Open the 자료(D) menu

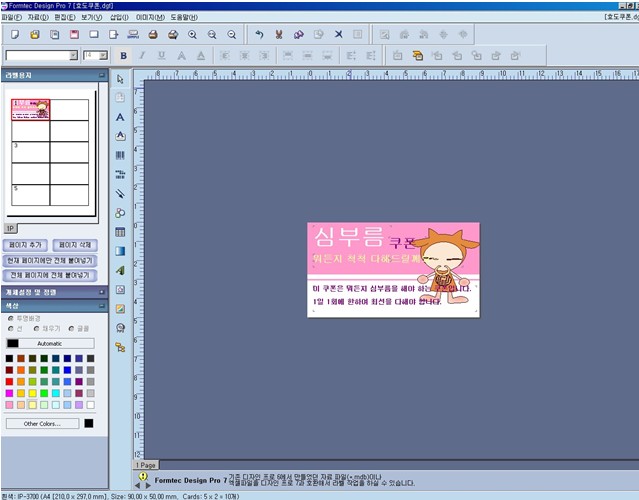(38, 17)
